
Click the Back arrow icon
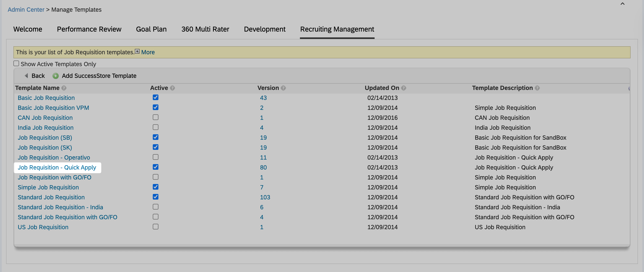(26, 76)
